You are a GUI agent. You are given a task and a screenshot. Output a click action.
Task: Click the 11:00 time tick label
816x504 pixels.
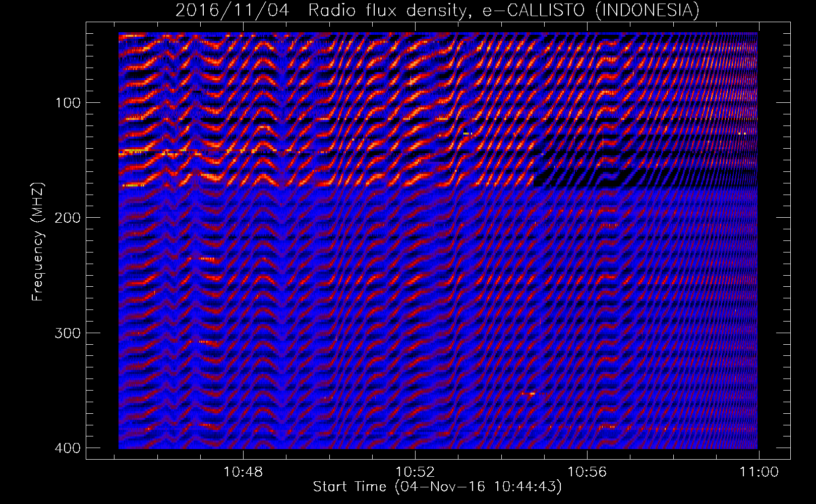coord(759,472)
